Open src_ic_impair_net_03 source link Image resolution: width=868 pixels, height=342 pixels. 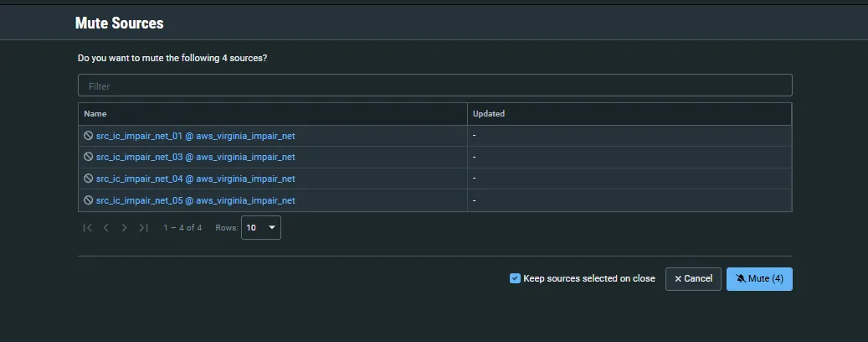click(x=195, y=157)
